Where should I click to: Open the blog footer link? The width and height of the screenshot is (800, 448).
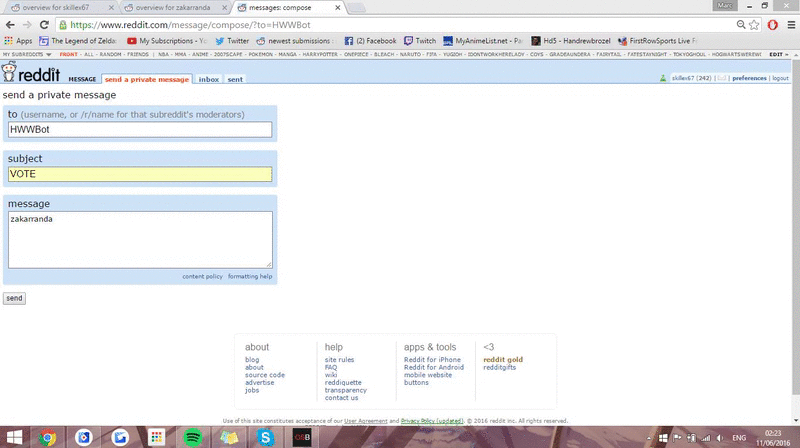click(x=252, y=360)
